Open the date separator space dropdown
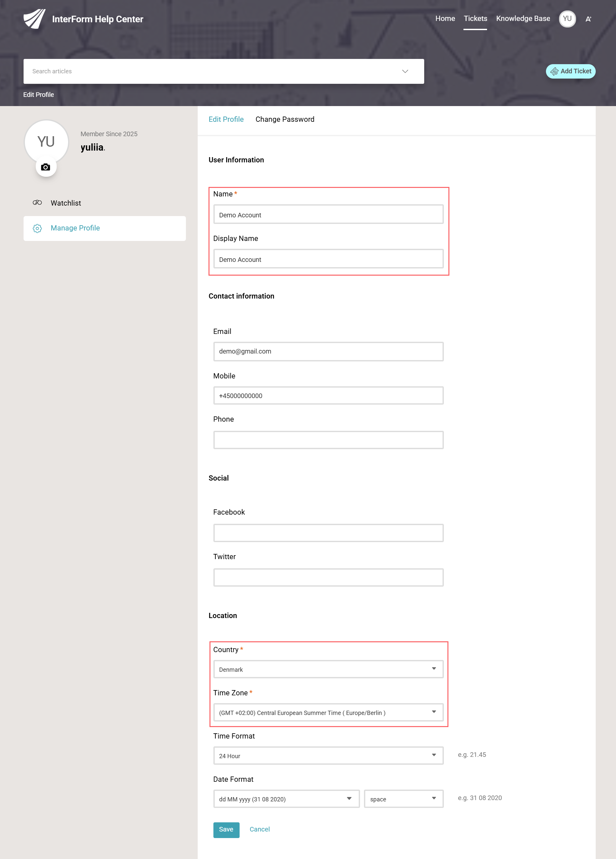This screenshot has width=616, height=859. (x=403, y=798)
